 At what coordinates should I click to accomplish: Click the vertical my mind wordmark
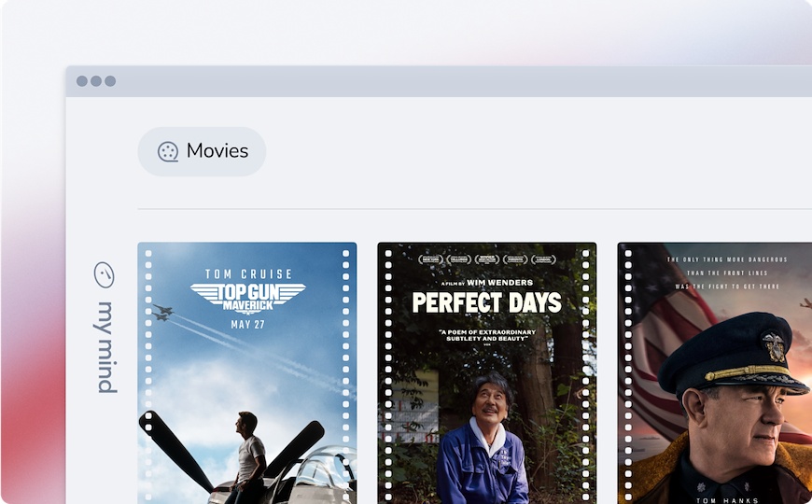click(105, 346)
